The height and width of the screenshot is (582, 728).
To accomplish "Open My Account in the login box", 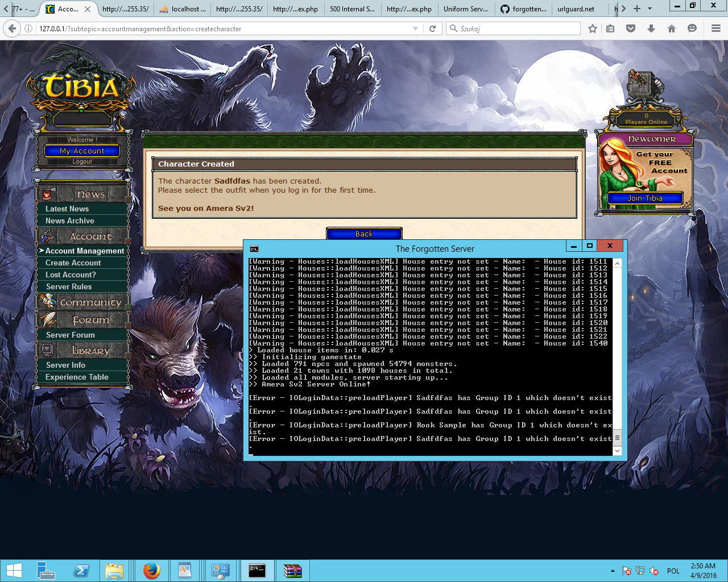I will pos(82,151).
